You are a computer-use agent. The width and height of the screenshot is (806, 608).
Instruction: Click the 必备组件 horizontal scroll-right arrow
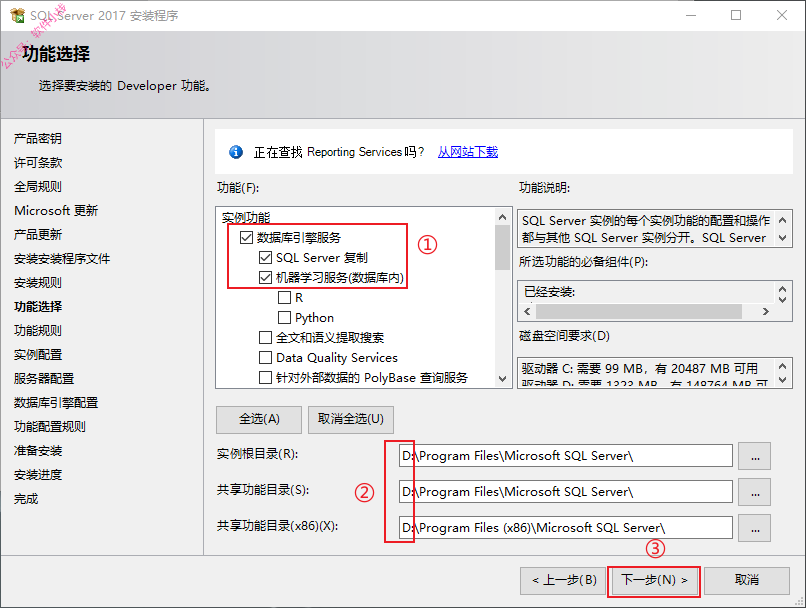point(766,311)
